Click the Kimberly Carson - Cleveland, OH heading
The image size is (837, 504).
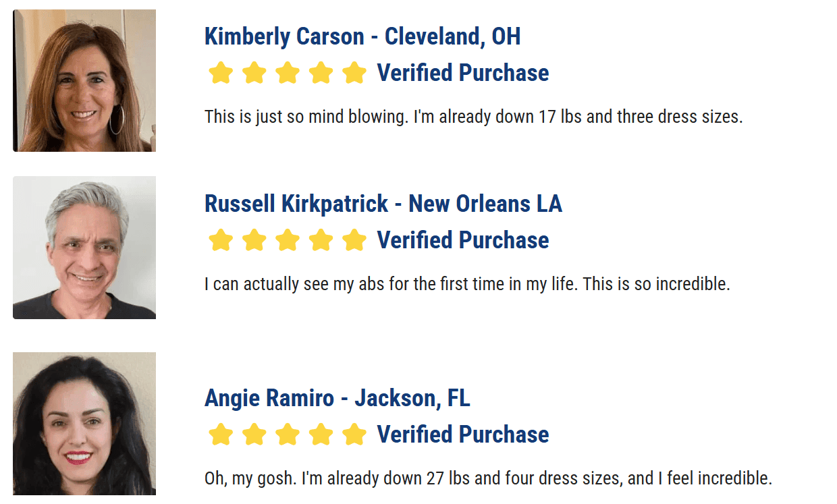(362, 36)
